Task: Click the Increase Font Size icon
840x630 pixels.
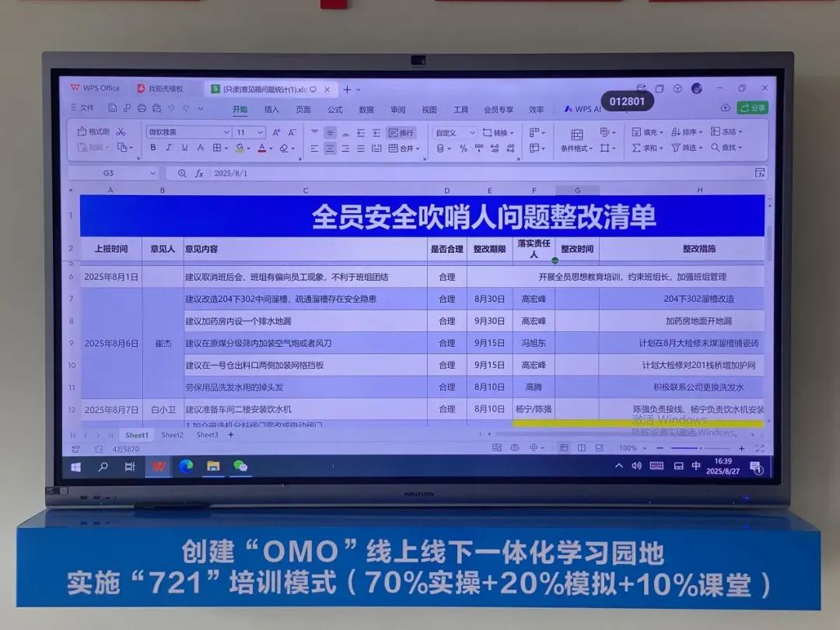Action: tap(278, 133)
